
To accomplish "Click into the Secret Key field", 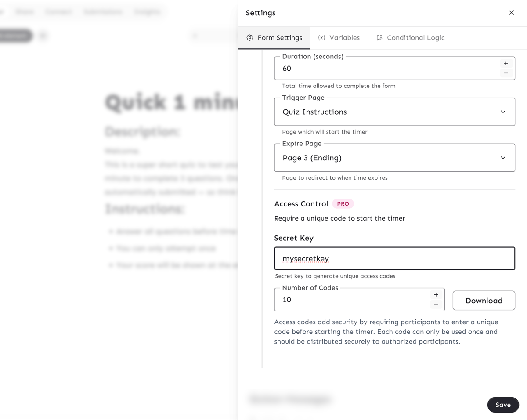I will [x=394, y=258].
